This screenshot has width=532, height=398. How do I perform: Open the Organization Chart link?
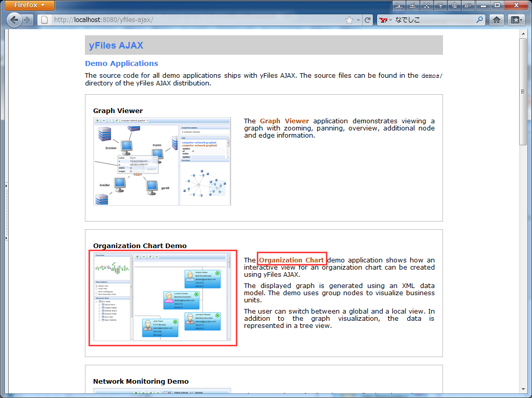click(291, 260)
